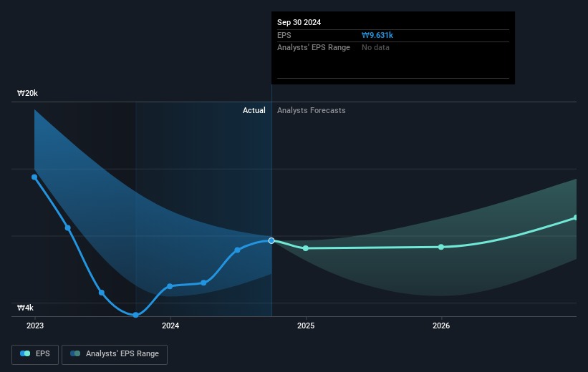Screen dimensions: 588x372
Task: Select the lowest EPS data point in late 2023
Action: [136, 315]
